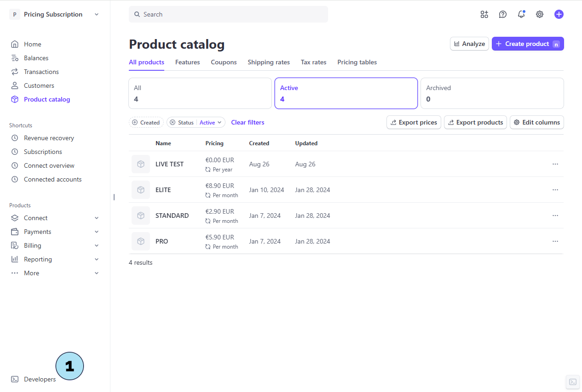Click the help question mark icon
Image resolution: width=582 pixels, height=392 pixels.
click(x=502, y=14)
